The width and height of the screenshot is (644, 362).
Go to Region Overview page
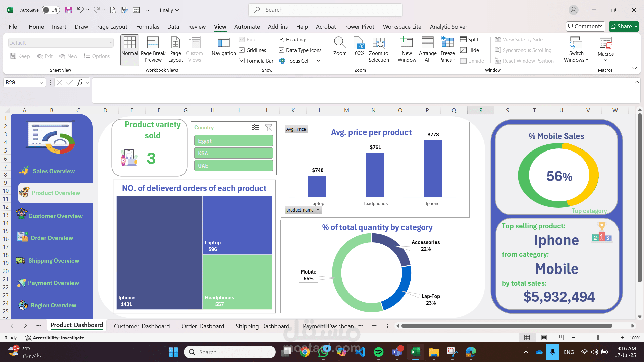coord(53,305)
